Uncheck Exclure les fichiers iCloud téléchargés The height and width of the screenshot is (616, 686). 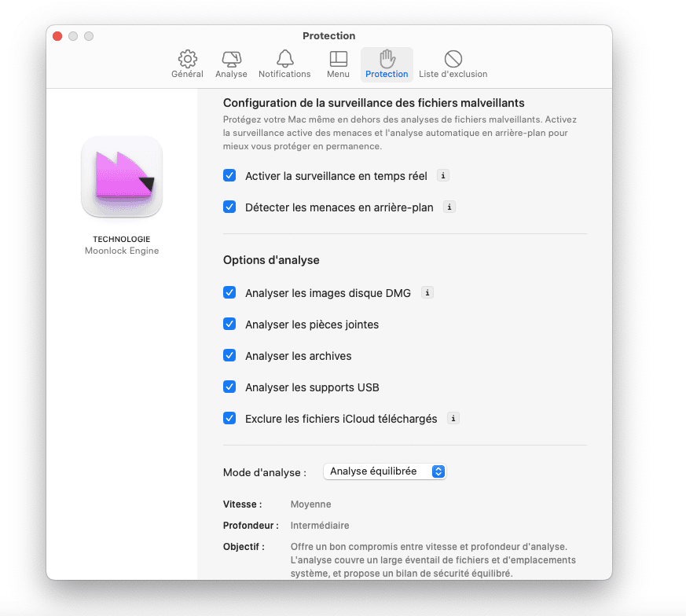229,419
